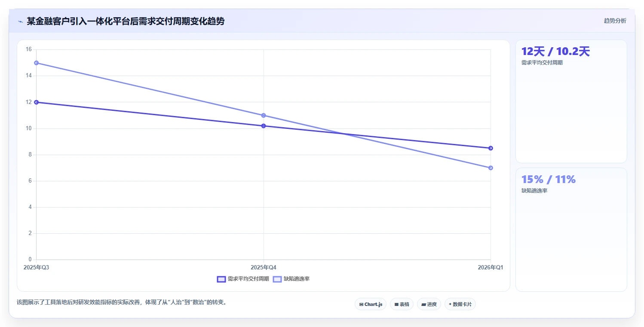Select the 2026年Q1 defect escape point at 7
Viewport: 644px width, 327px height.
click(x=491, y=168)
